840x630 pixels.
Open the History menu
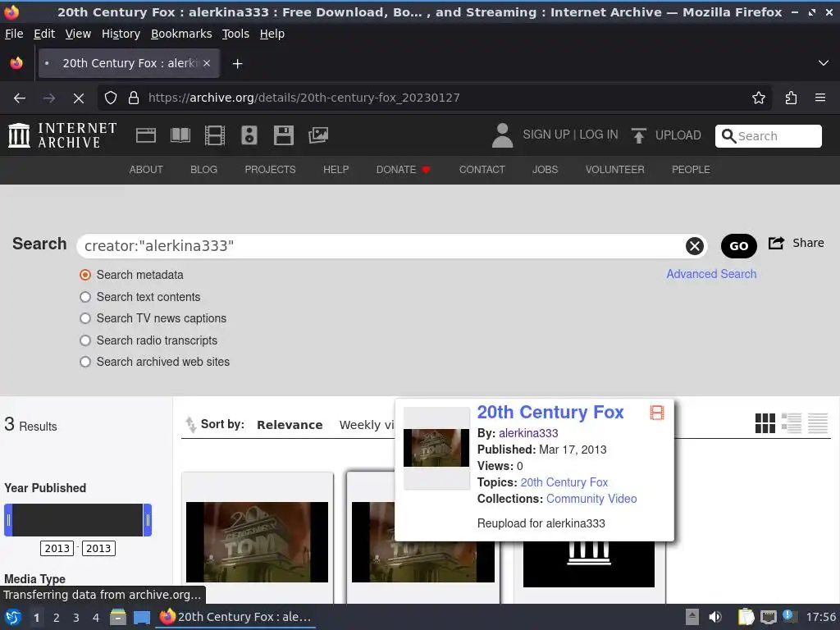tap(121, 34)
